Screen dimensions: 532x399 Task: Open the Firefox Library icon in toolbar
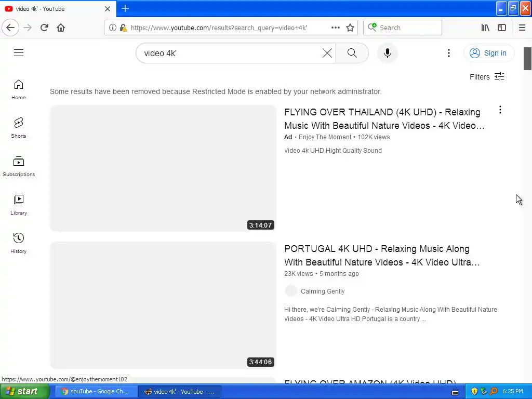pyautogui.click(x=485, y=28)
